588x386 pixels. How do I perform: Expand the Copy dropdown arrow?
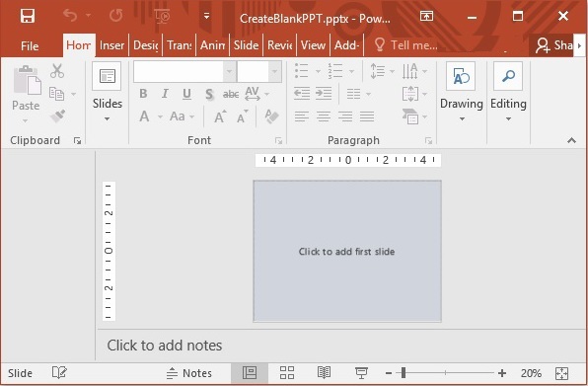[73, 94]
